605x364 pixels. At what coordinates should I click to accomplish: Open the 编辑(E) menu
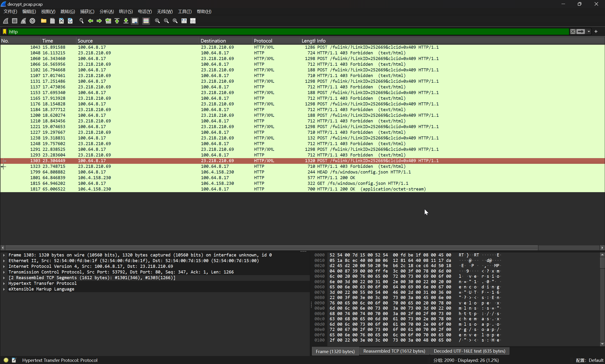click(29, 12)
